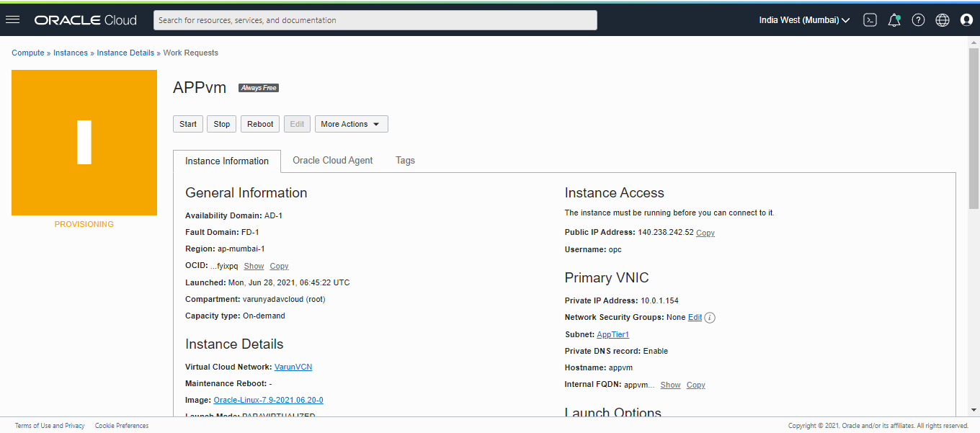Edit the Network Security Groups
The height and width of the screenshot is (433, 980).
[695, 317]
